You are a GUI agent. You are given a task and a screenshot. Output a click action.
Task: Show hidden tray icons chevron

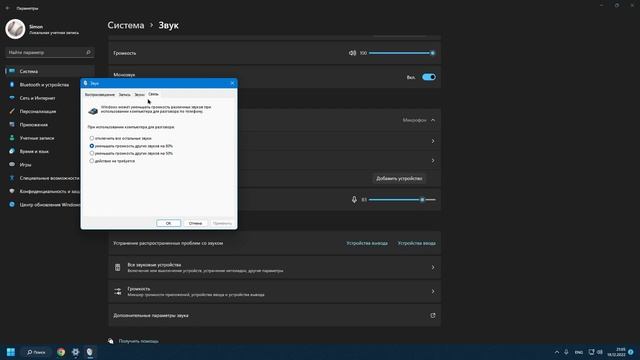[x=557, y=352]
